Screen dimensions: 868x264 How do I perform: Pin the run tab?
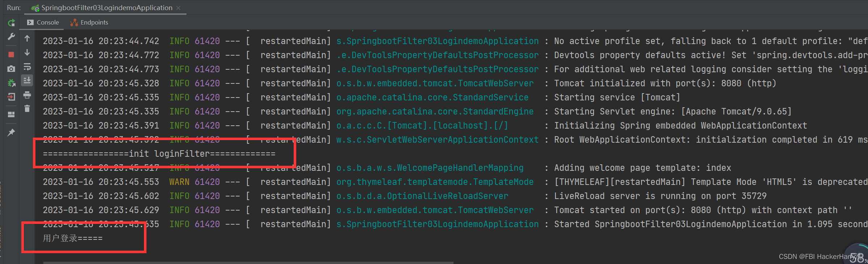click(11, 133)
